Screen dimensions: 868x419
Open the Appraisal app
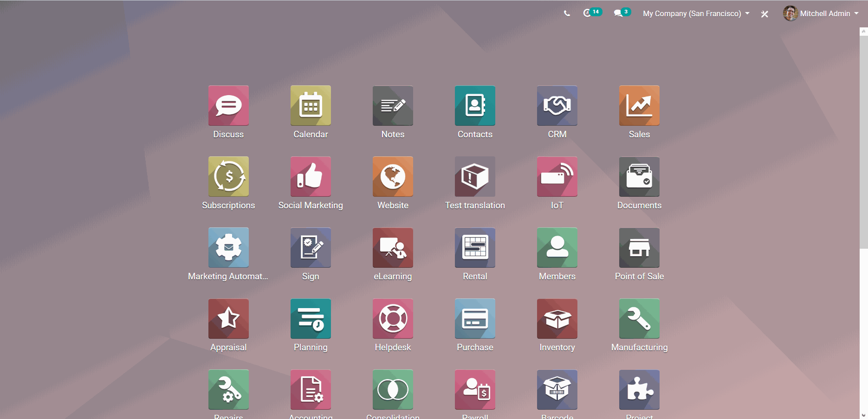click(228, 319)
